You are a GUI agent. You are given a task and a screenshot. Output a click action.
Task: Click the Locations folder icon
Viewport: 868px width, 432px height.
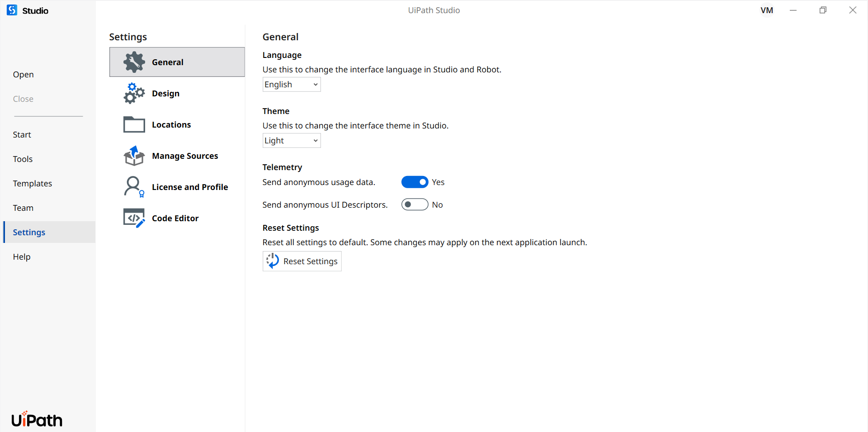134,124
